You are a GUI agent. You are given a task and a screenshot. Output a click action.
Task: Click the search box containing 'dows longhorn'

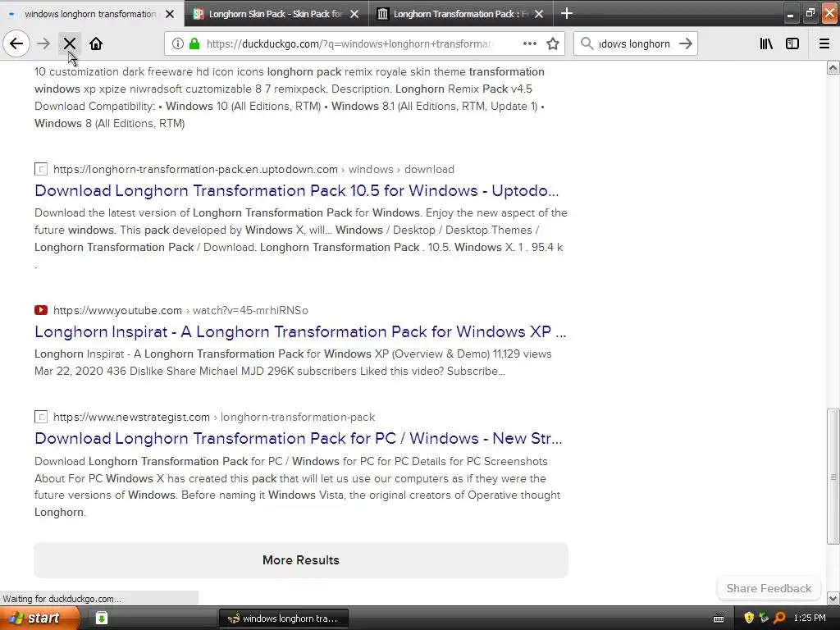(x=634, y=44)
